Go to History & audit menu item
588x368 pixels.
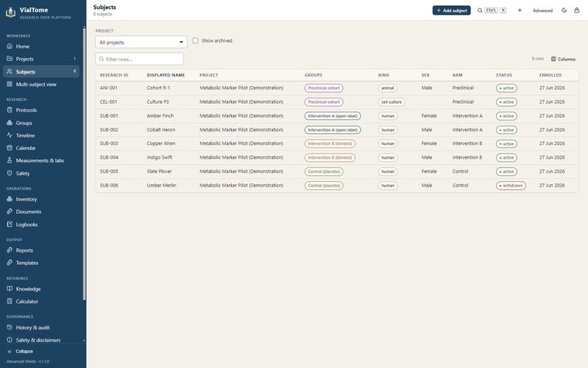pyautogui.click(x=42, y=328)
